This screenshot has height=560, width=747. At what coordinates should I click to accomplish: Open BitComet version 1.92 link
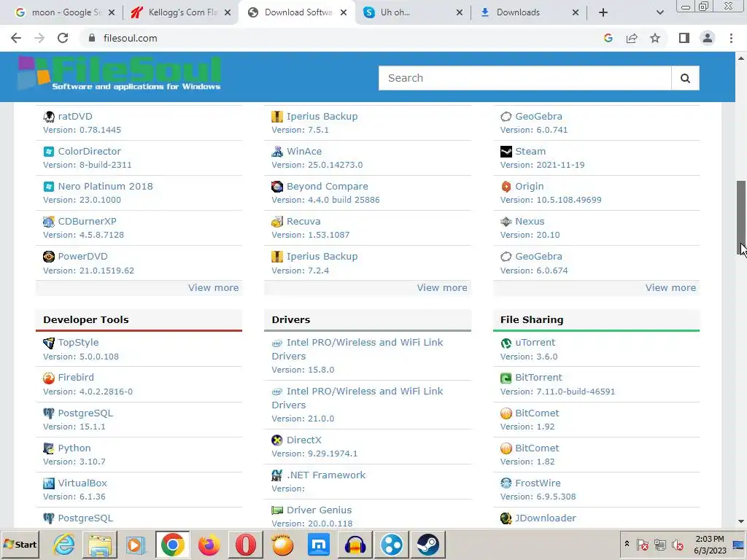point(537,413)
